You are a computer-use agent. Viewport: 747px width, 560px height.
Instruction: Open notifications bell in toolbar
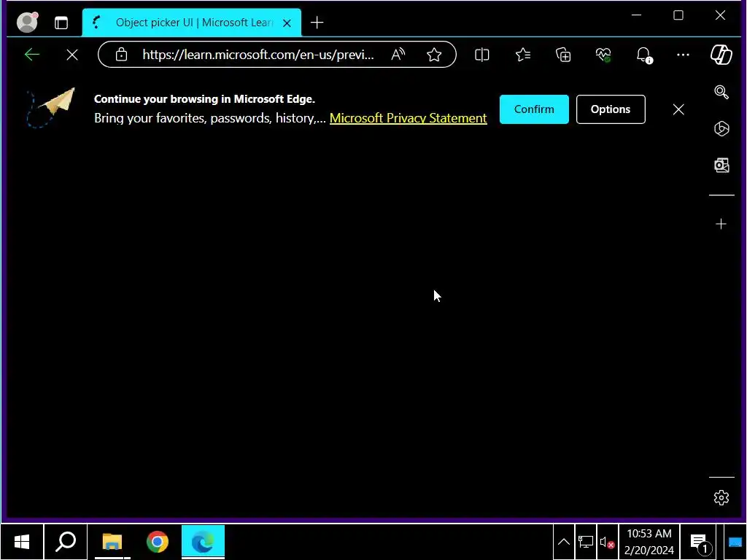(644, 55)
